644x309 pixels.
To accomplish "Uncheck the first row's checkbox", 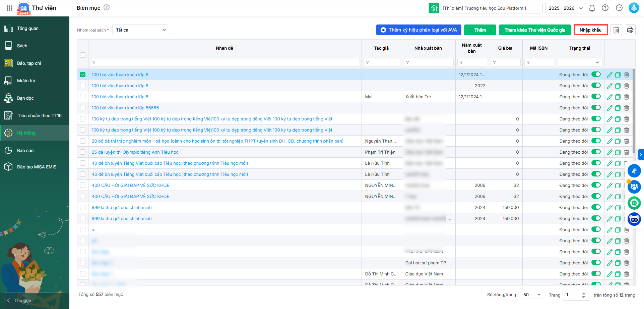I will 83,74.
